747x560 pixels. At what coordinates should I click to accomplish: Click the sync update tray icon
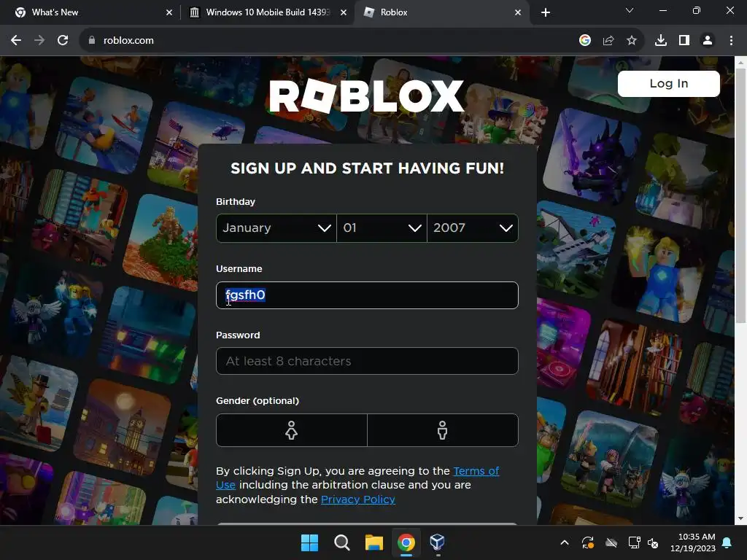(x=588, y=542)
